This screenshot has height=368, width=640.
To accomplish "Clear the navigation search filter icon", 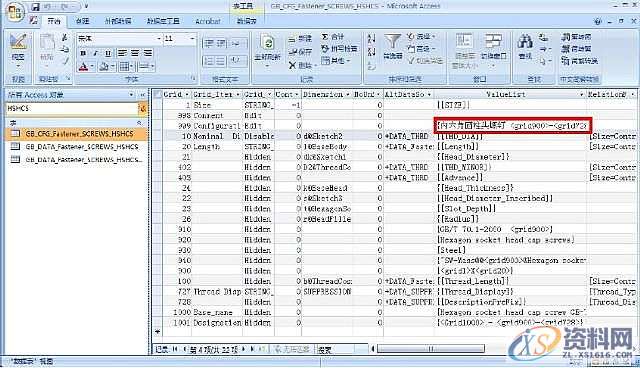I will (143, 109).
